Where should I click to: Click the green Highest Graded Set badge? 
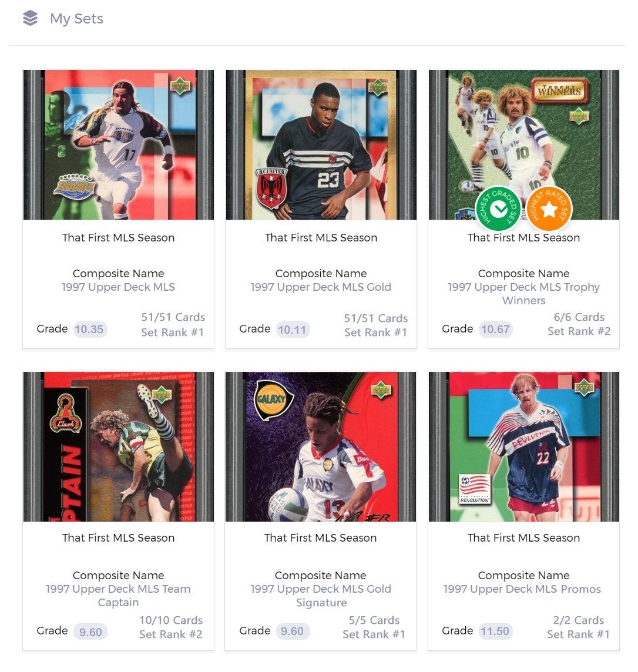[x=498, y=209]
